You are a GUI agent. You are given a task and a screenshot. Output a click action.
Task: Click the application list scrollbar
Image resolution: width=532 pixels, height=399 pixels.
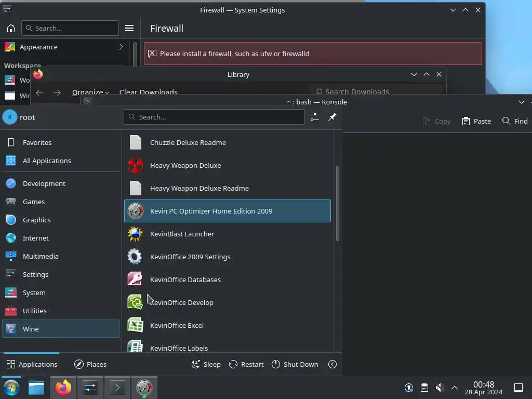[x=338, y=203]
